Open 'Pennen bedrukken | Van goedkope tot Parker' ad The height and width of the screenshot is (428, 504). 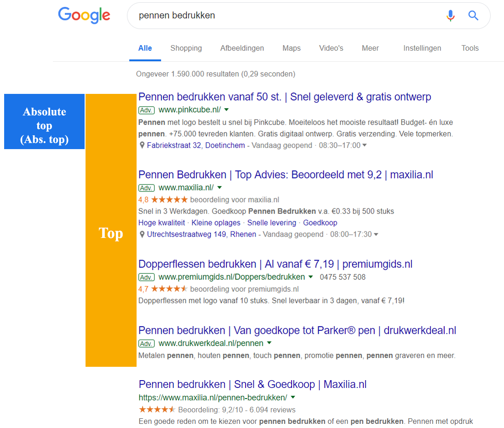(297, 330)
